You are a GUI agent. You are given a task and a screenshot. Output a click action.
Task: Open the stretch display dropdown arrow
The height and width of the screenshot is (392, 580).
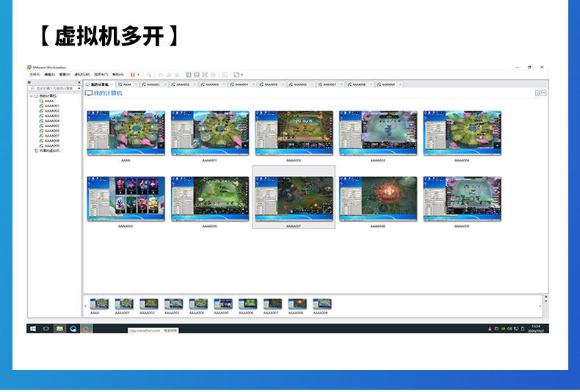pyautogui.click(x=242, y=75)
